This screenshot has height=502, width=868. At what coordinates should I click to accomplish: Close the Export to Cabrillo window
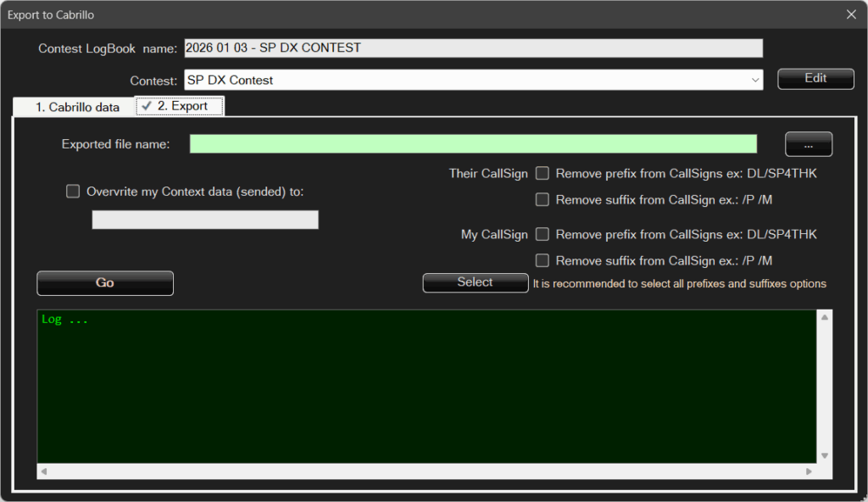tap(851, 14)
